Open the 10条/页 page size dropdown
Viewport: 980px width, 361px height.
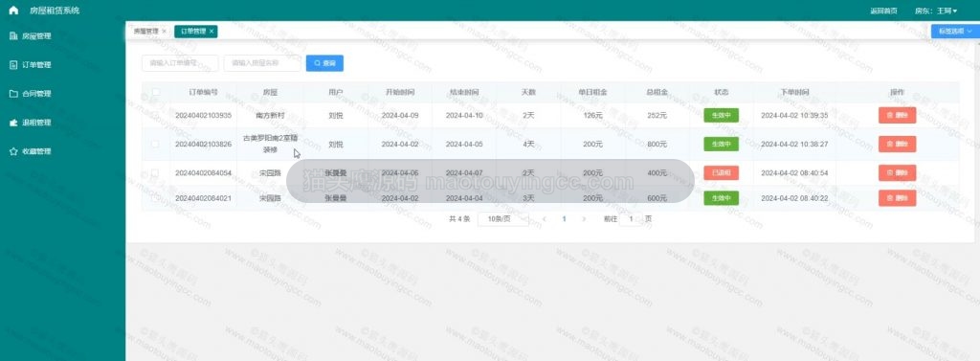pyautogui.click(x=503, y=219)
